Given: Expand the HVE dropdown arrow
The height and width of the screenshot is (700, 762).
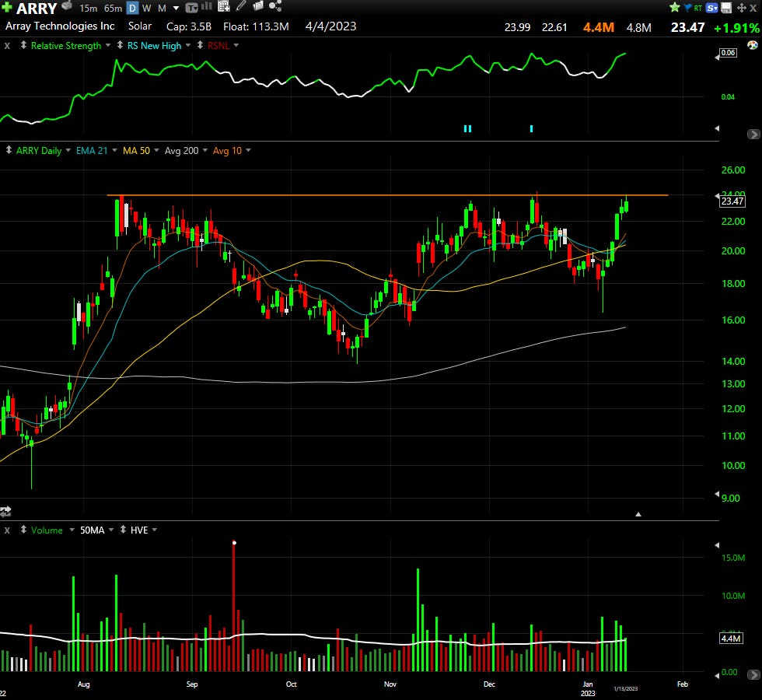Looking at the screenshot, I should pyautogui.click(x=155, y=530).
